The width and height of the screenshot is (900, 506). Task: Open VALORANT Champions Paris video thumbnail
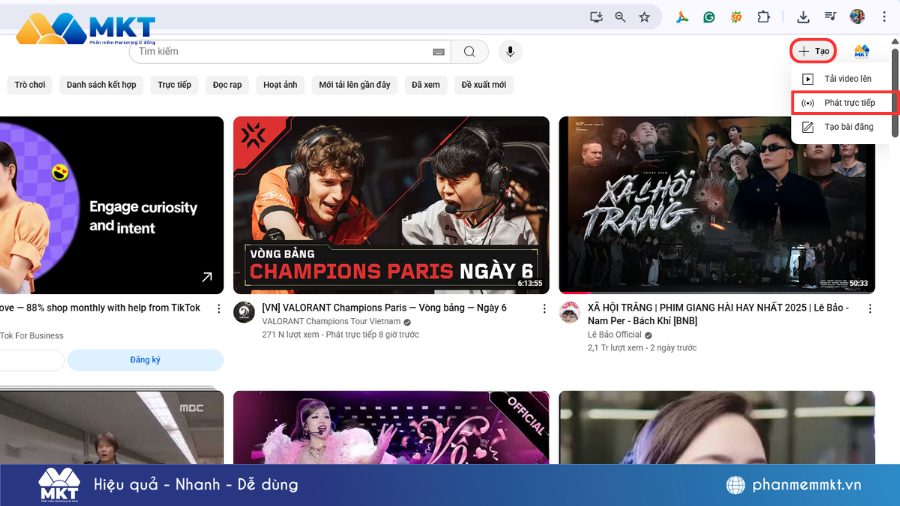point(391,205)
